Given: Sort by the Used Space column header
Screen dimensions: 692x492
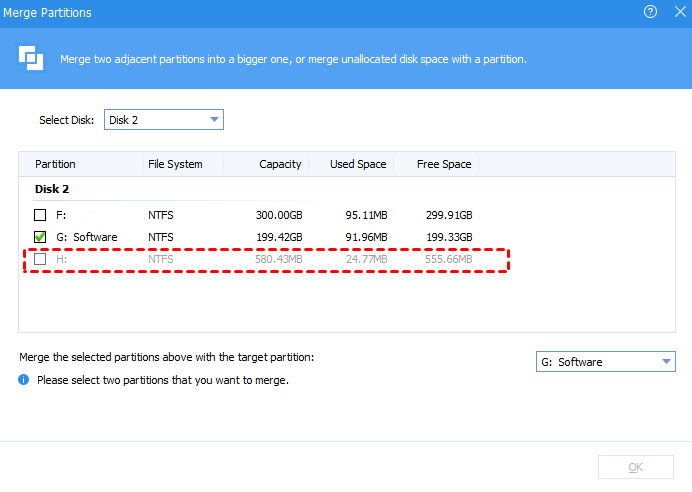Looking at the screenshot, I should pyautogui.click(x=358, y=164).
